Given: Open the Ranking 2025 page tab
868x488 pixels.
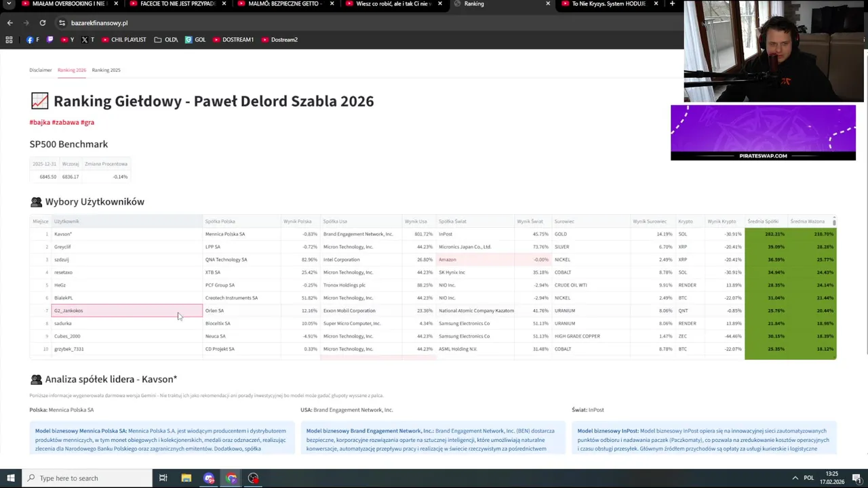Looking at the screenshot, I should (106, 70).
